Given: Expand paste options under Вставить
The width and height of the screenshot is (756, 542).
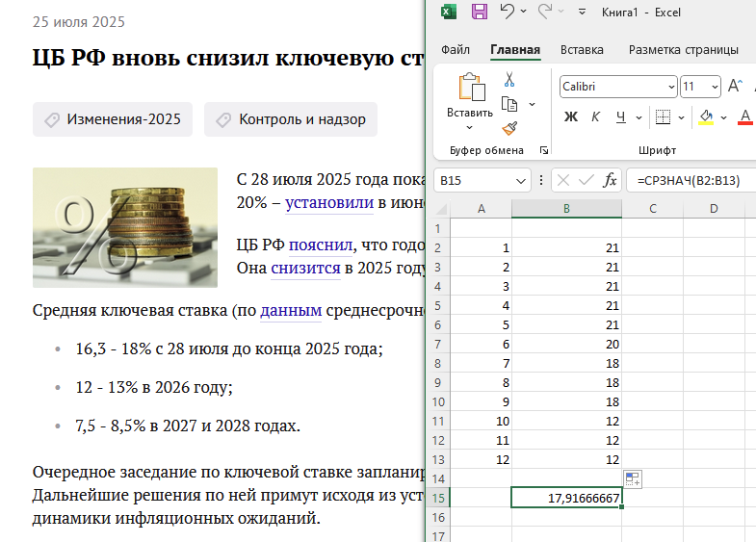Looking at the screenshot, I should pos(470,127).
